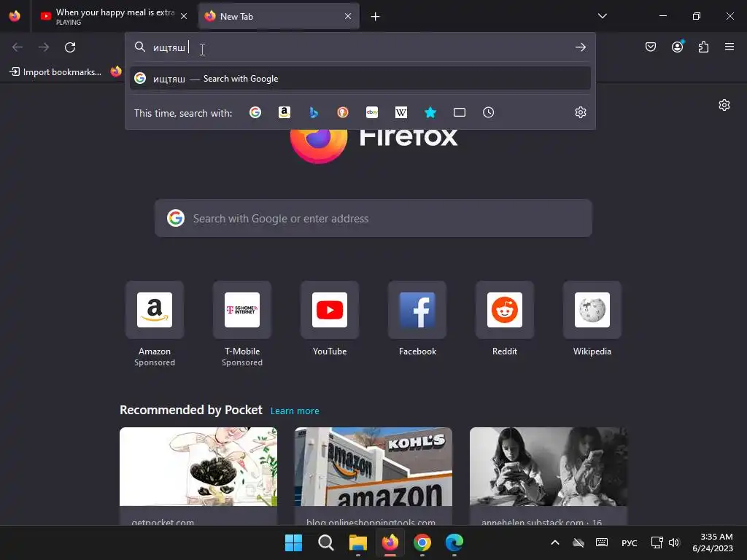The height and width of the screenshot is (560, 747).
Task: Open new tab page personalize gear
Action: coord(724,105)
